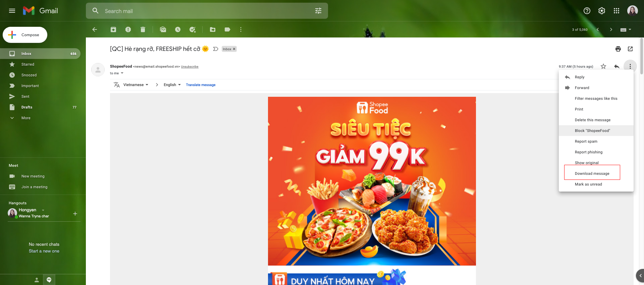Toggle the importance marker beside the subject

pos(216,49)
